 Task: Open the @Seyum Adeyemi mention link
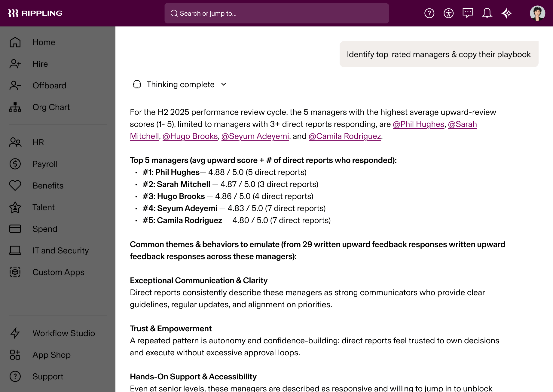tap(255, 136)
